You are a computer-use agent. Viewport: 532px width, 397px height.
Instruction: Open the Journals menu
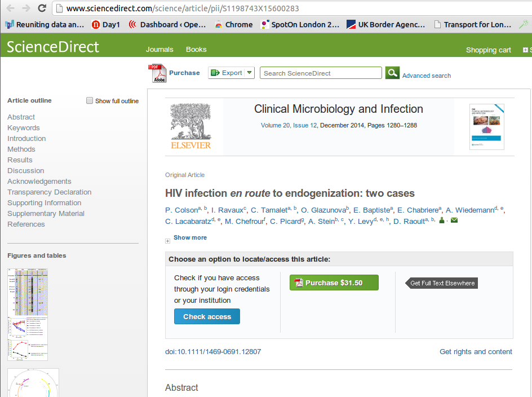point(159,50)
